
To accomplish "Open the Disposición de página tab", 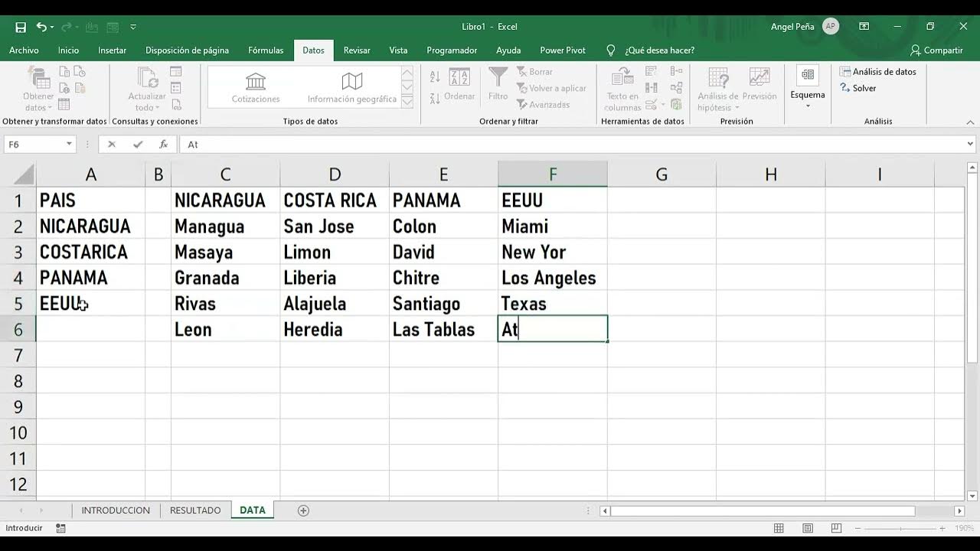I will [x=187, y=51].
